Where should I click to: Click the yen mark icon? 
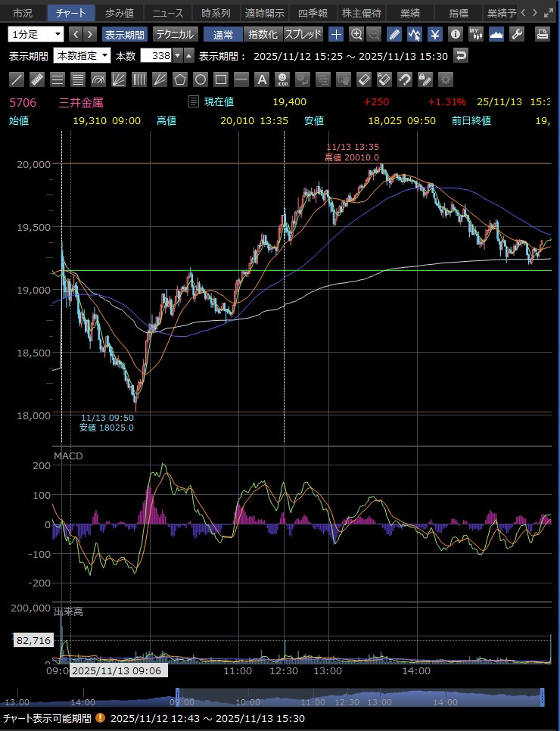pyautogui.click(x=435, y=34)
